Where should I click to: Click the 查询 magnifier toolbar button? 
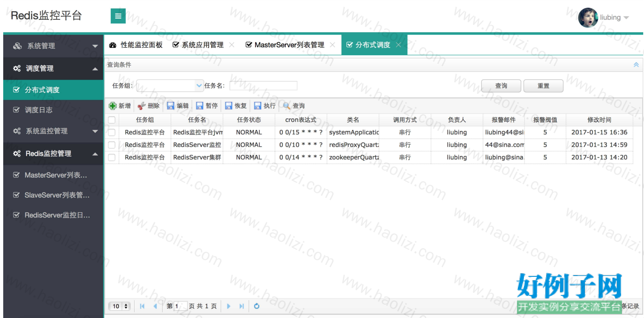click(x=294, y=106)
